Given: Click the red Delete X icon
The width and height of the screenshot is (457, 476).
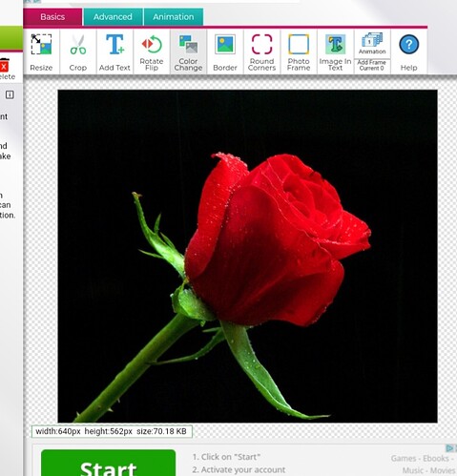Looking at the screenshot, I should coord(4,66).
